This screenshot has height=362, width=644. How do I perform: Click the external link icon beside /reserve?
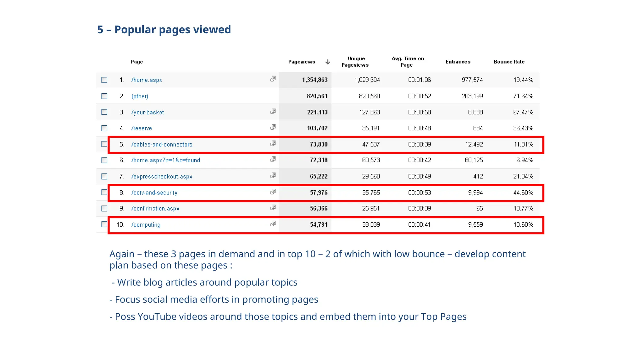tap(273, 127)
